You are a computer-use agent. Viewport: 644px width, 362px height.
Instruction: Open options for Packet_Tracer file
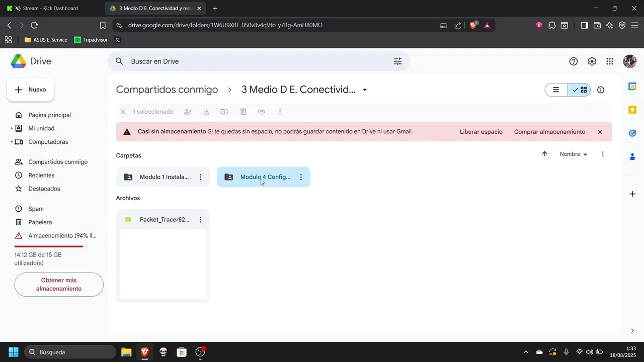coord(200,220)
